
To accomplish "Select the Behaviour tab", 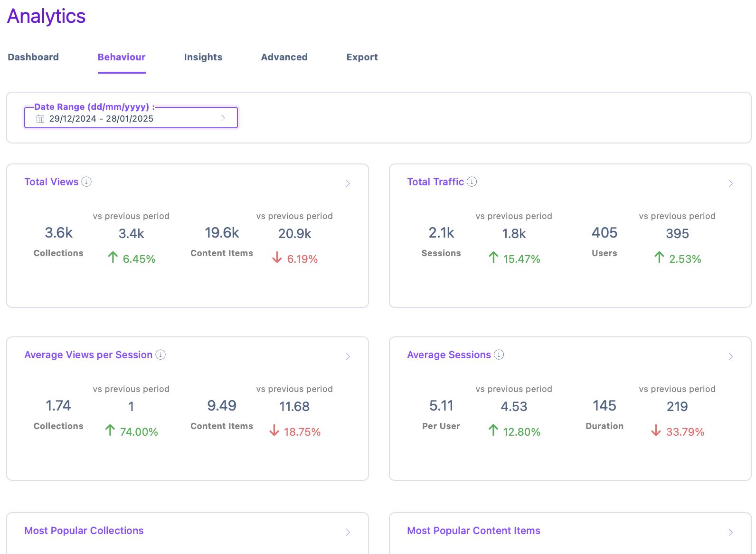I will click(x=122, y=57).
